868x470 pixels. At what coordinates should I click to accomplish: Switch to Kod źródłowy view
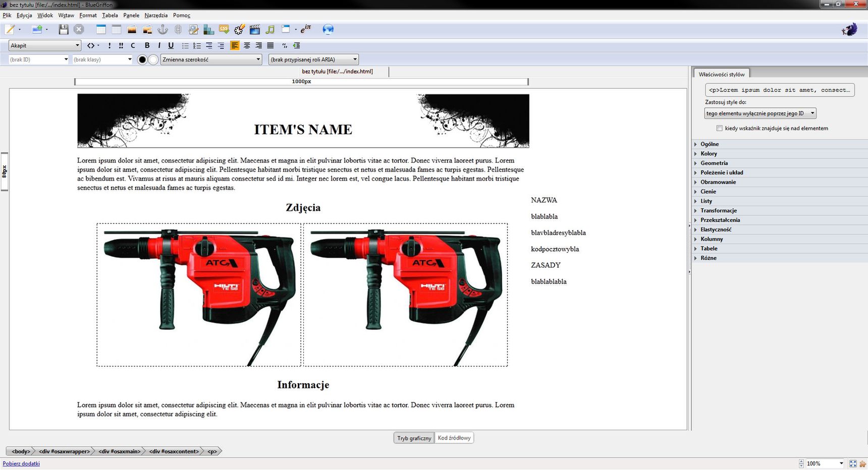[x=454, y=438]
